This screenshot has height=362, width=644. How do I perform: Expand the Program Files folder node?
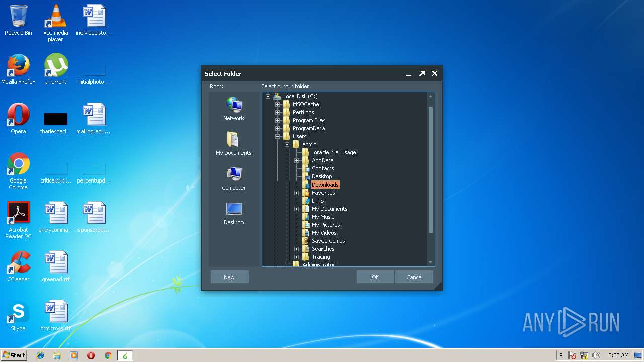[x=277, y=120]
